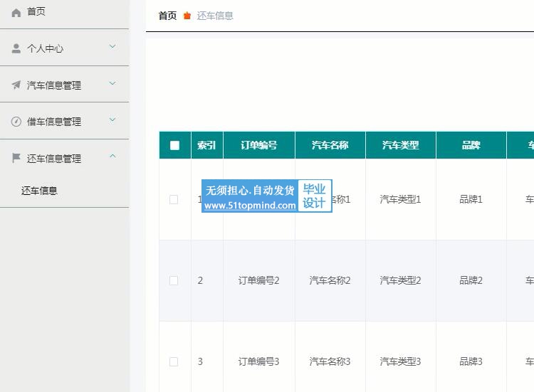The height and width of the screenshot is (392, 534).
Task: Open 首页 in the sidebar menu
Action: (36, 12)
